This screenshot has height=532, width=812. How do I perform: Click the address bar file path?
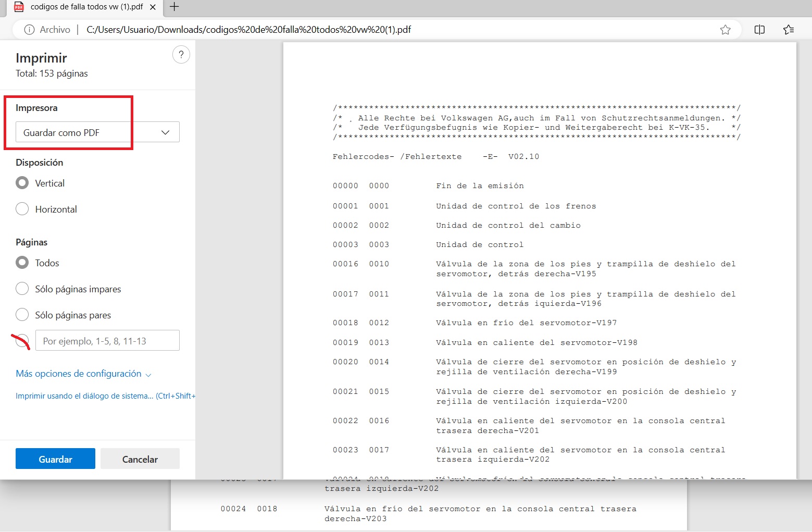click(248, 30)
